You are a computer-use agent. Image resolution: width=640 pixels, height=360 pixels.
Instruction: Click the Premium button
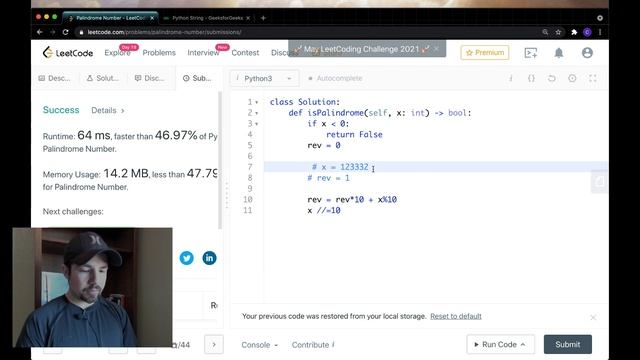pyautogui.click(x=484, y=53)
